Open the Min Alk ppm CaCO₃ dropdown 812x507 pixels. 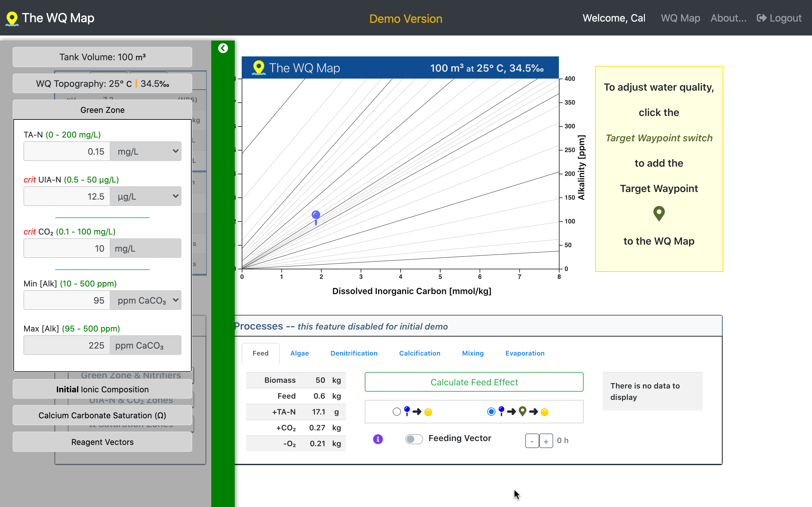tap(146, 300)
